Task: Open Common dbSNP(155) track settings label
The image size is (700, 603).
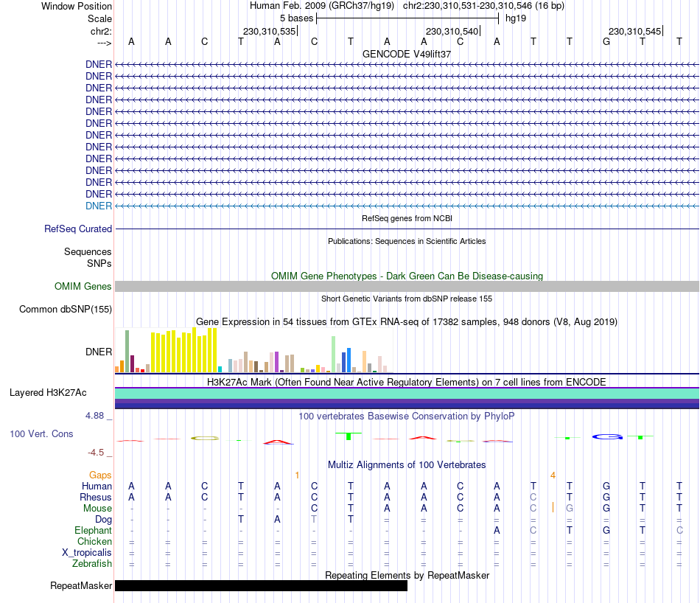Action: (x=66, y=309)
